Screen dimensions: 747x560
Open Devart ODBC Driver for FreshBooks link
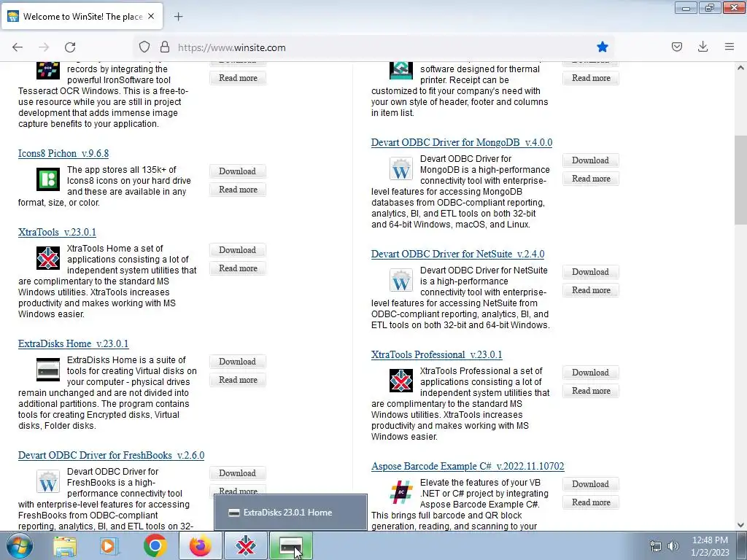[111, 455]
